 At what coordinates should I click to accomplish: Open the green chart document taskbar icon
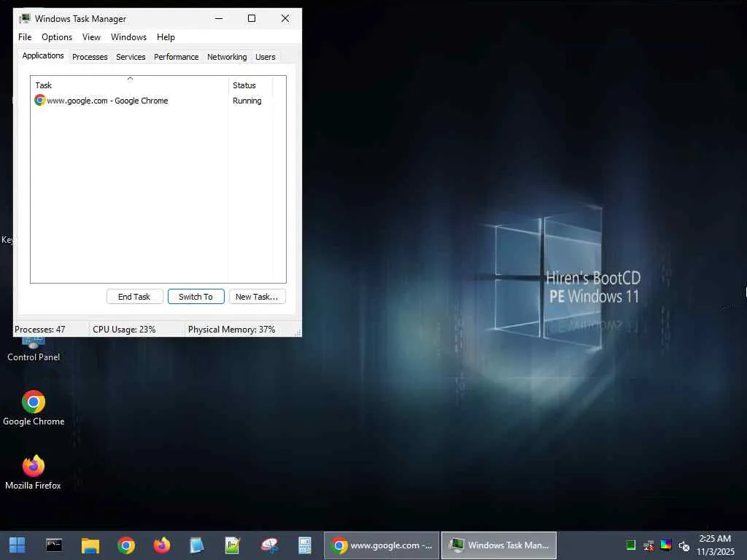tap(233, 545)
